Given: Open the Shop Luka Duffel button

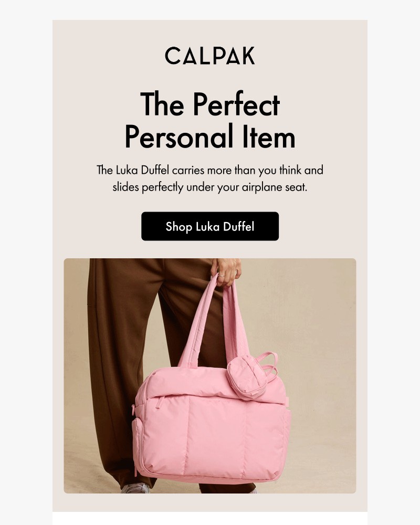Looking at the screenshot, I should [209, 226].
